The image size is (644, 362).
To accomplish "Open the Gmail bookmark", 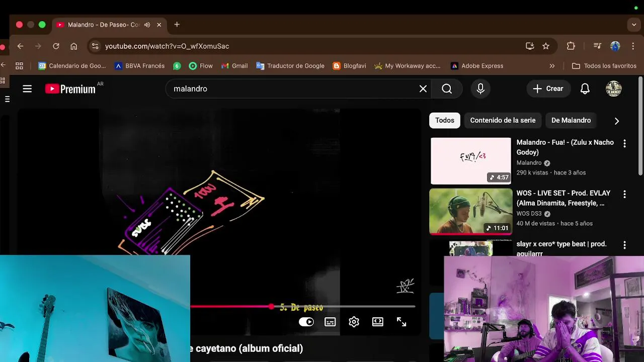I will [234, 66].
